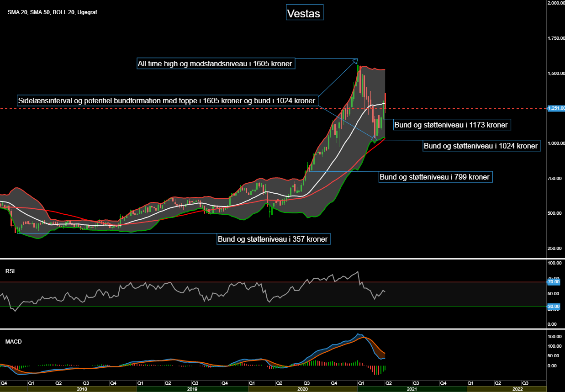Image resolution: width=565 pixels, height=392 pixels.
Task: Open the All time high 1605 kroner annotation
Action: (x=216, y=64)
